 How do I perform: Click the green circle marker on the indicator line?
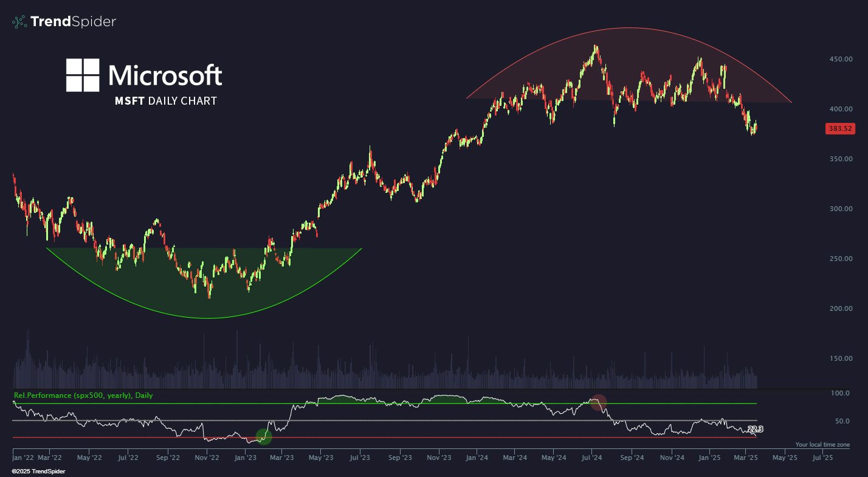click(263, 436)
